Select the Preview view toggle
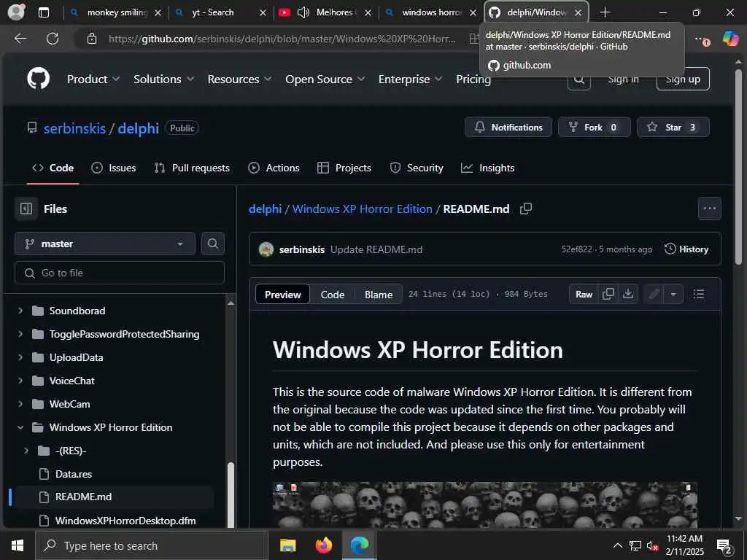 (x=282, y=295)
